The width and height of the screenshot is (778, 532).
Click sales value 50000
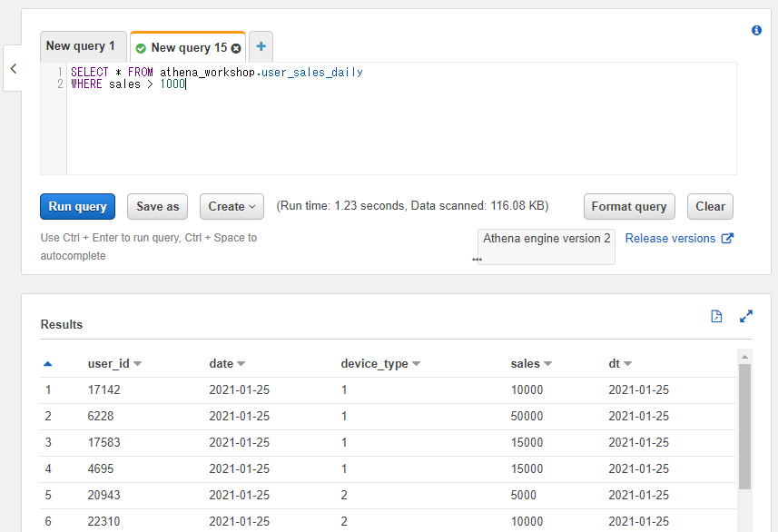tap(527, 417)
